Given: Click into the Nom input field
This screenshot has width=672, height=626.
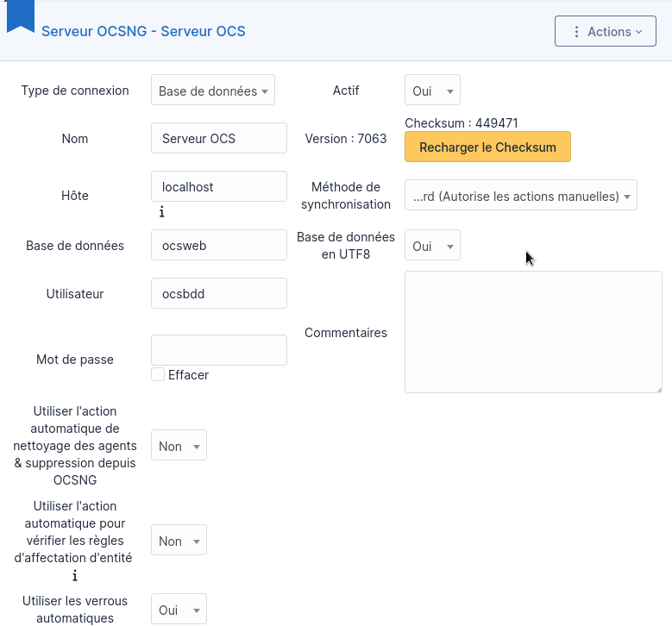Looking at the screenshot, I should coord(219,139).
